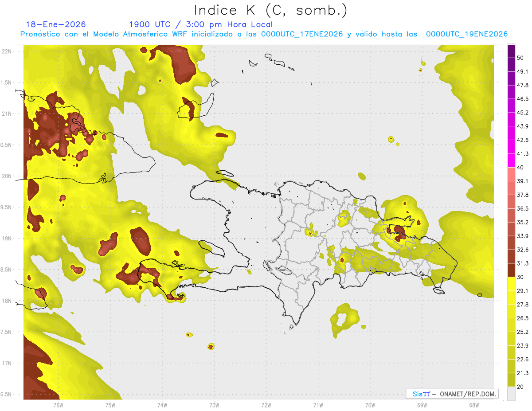
Task: Click the '45.2' colorbar label
Action: [523, 113]
